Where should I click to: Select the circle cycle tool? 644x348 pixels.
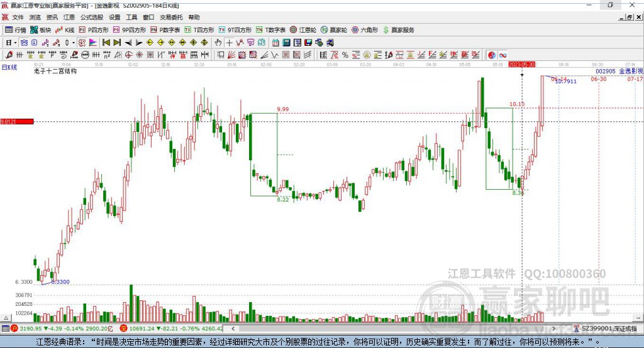coord(85,55)
